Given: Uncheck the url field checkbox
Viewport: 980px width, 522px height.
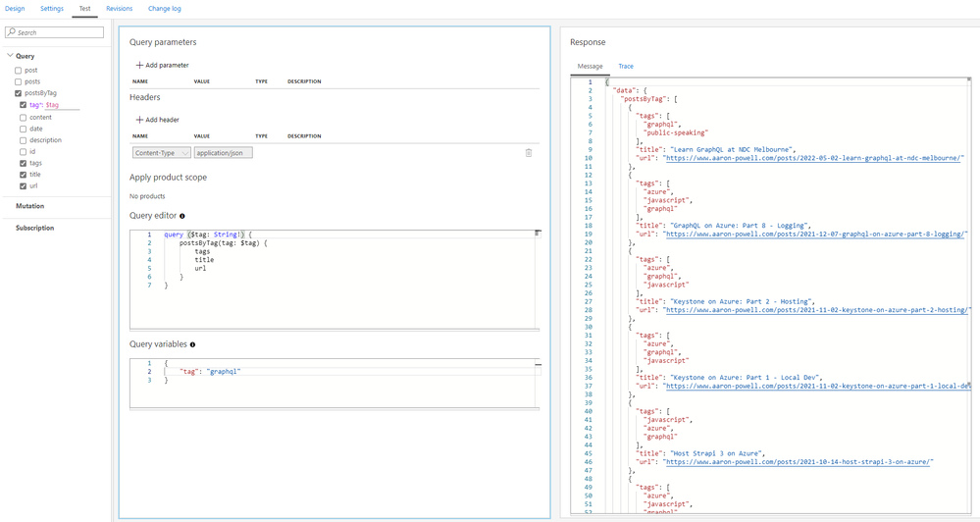Looking at the screenshot, I should (x=24, y=186).
